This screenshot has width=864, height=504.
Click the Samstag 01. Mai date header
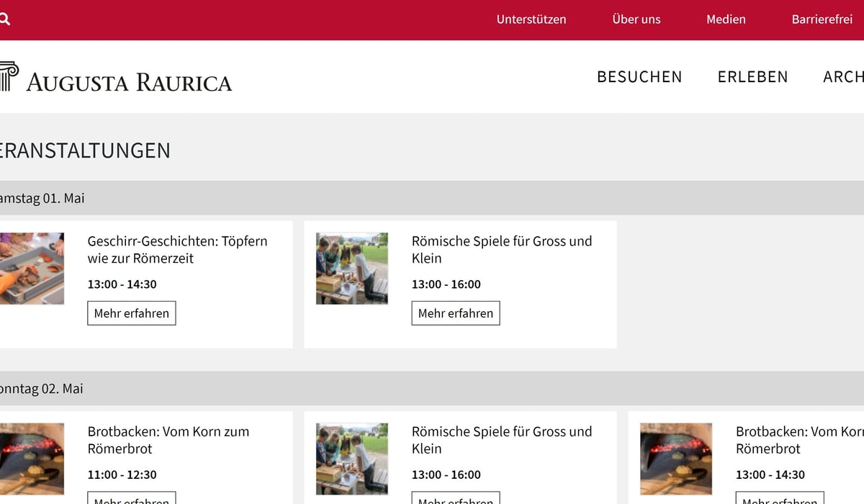pyautogui.click(x=42, y=198)
